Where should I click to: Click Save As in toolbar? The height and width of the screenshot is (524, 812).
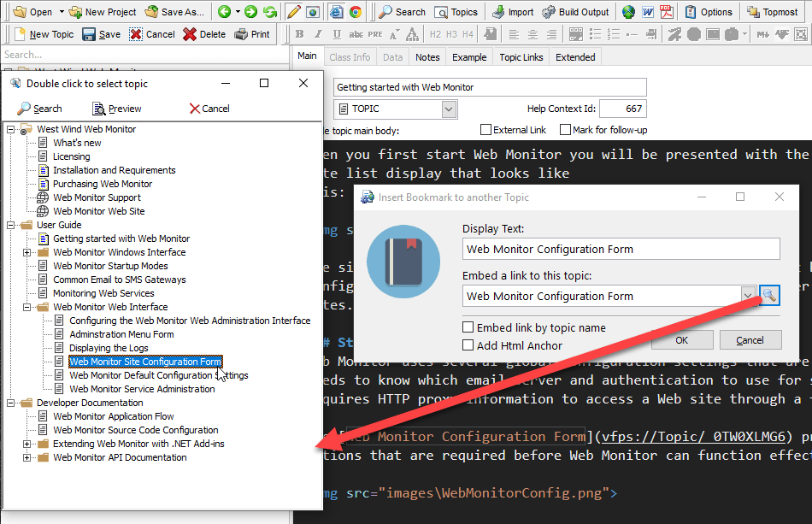[x=174, y=12]
